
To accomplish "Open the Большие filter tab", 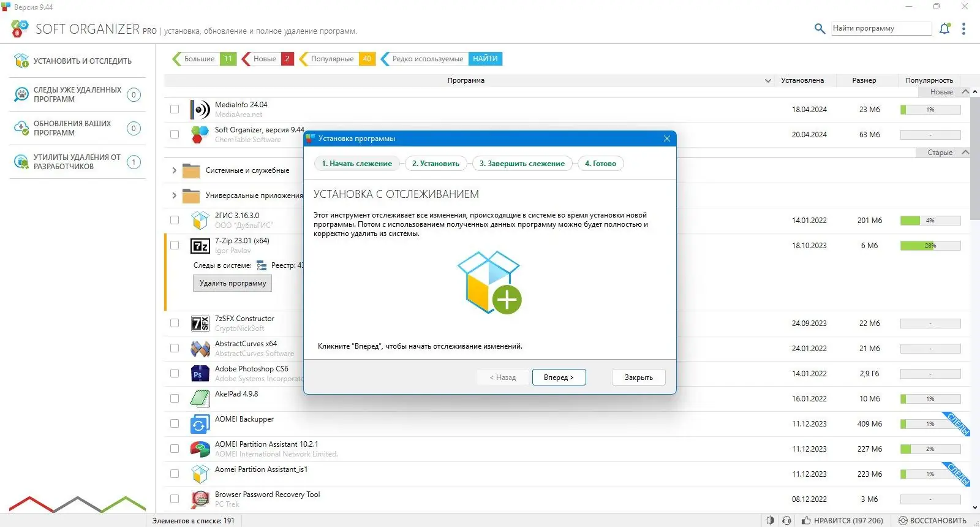I will (204, 59).
